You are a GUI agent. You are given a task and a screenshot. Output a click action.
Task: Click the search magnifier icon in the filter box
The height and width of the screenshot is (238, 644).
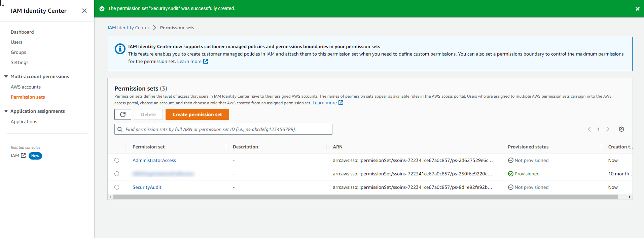coord(120,129)
